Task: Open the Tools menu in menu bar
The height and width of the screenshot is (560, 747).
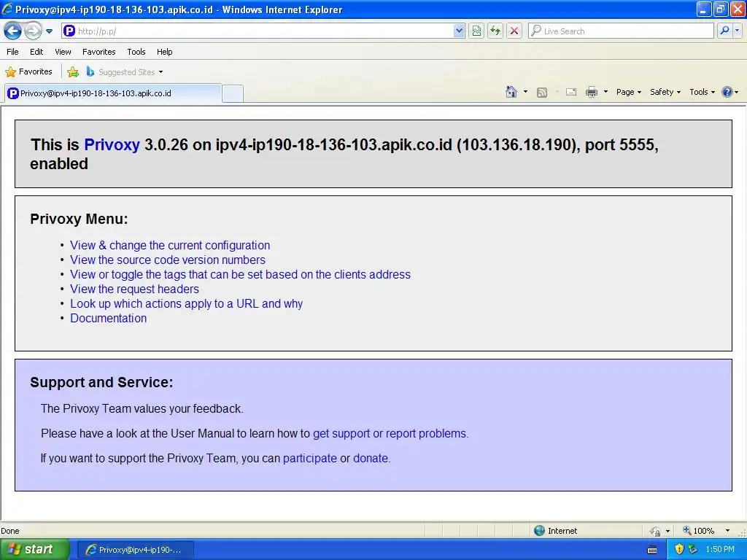Action: (136, 52)
